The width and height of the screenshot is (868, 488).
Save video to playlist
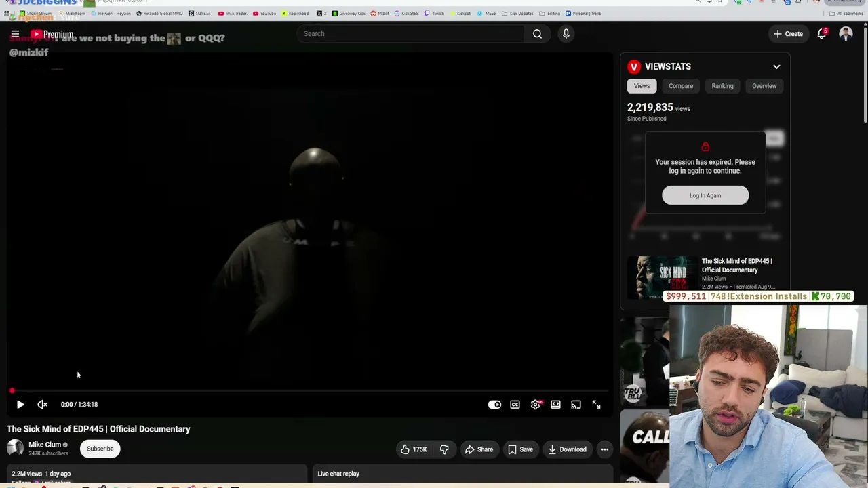pos(520,449)
